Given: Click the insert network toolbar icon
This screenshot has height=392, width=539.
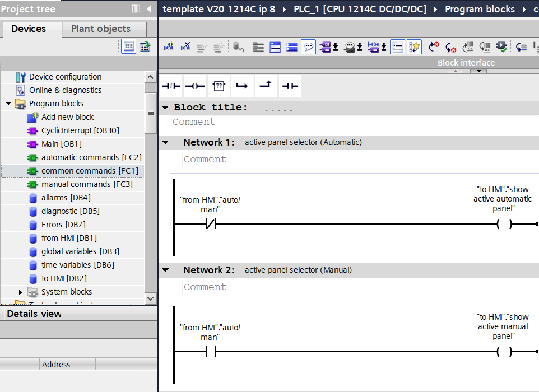Looking at the screenshot, I should [169, 47].
